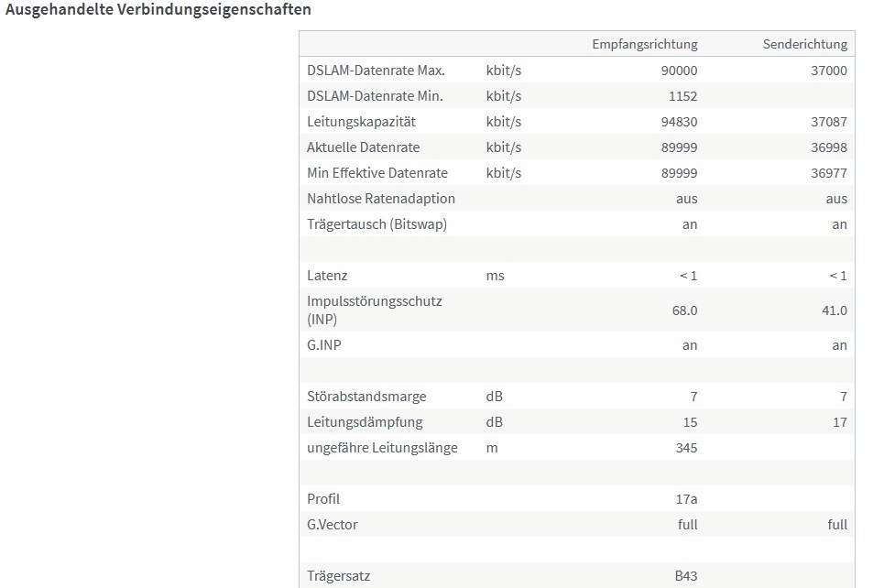Click the Trägertausch (Bitswap) label

377,224
